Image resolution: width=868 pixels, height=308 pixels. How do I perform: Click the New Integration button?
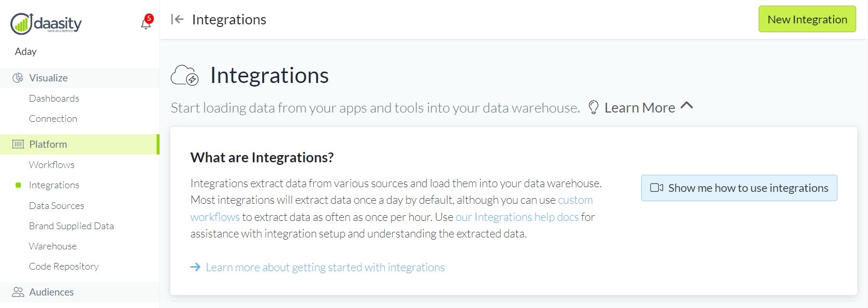point(807,19)
